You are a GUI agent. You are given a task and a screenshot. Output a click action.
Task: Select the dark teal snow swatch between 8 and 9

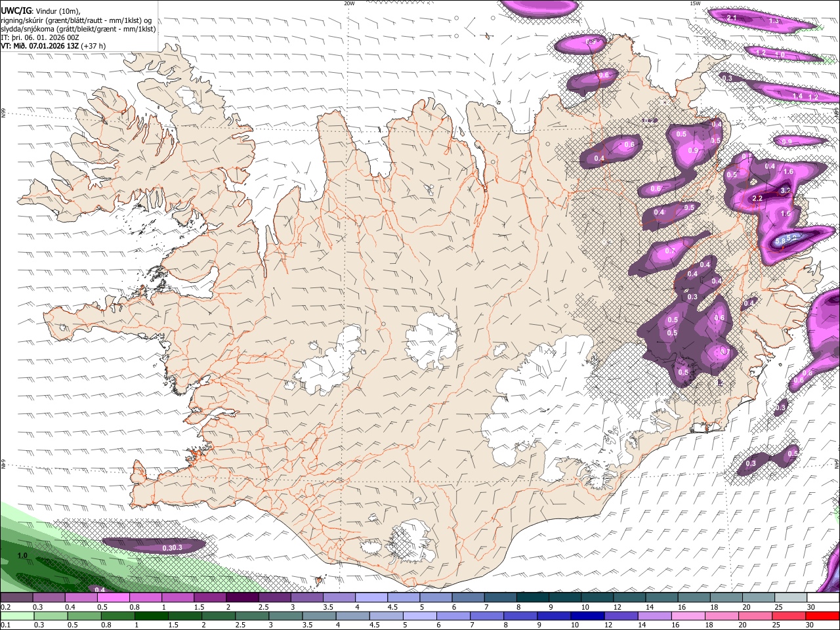(x=533, y=598)
